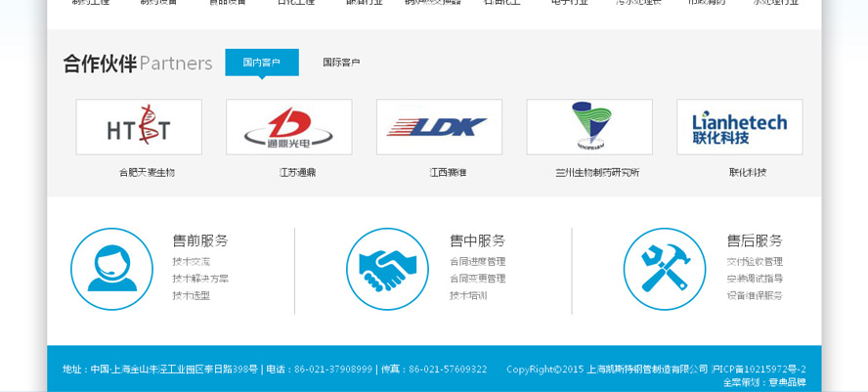This screenshot has width=868, height=392.
Task: Select the 技术解决方案 item
Action: [x=200, y=279]
